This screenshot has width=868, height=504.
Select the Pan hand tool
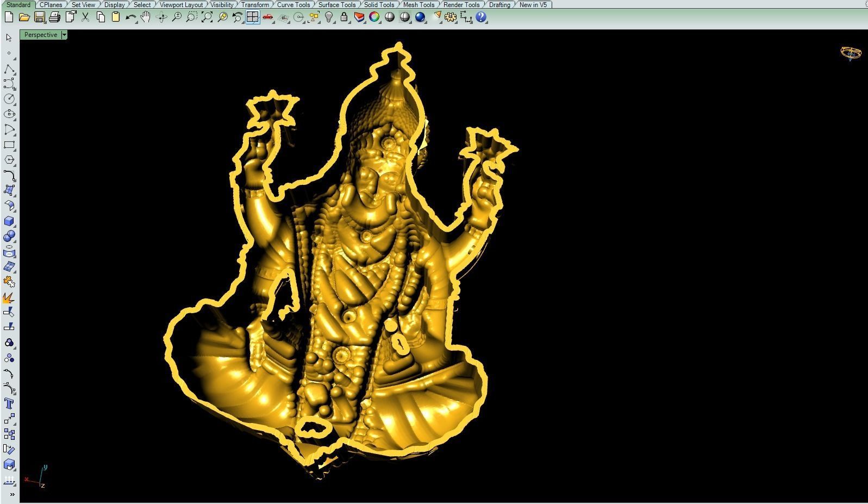tap(146, 17)
